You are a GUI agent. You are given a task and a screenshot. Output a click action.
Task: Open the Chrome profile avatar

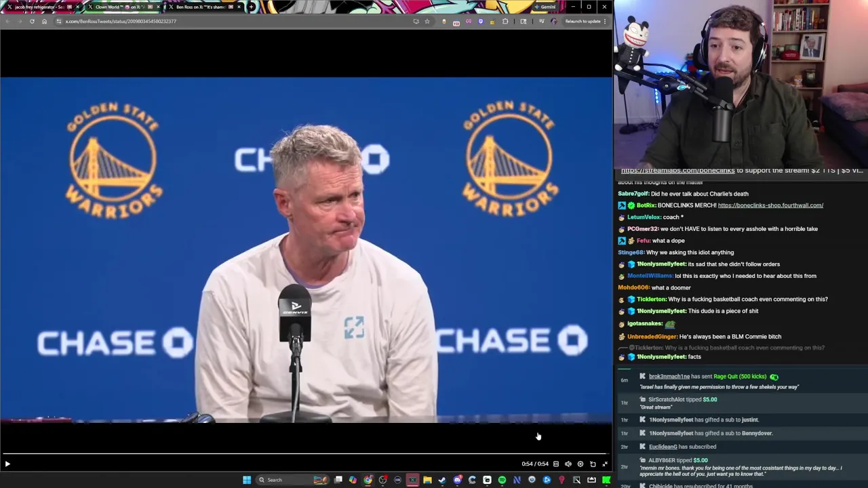point(554,21)
